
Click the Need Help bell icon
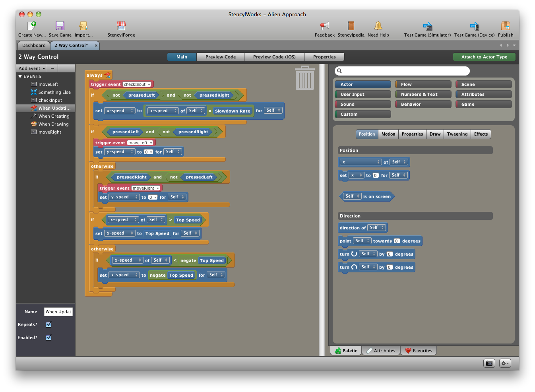pyautogui.click(x=378, y=26)
